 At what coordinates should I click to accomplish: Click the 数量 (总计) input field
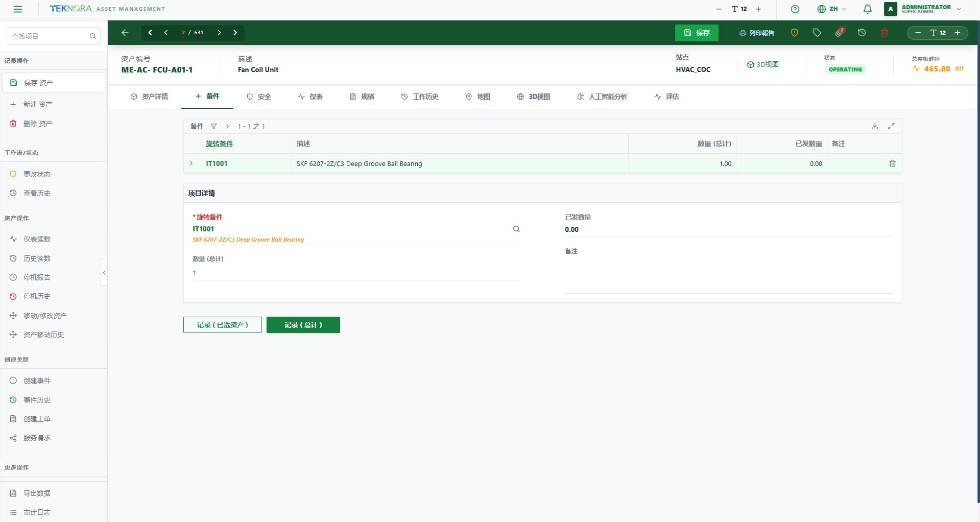(356, 273)
